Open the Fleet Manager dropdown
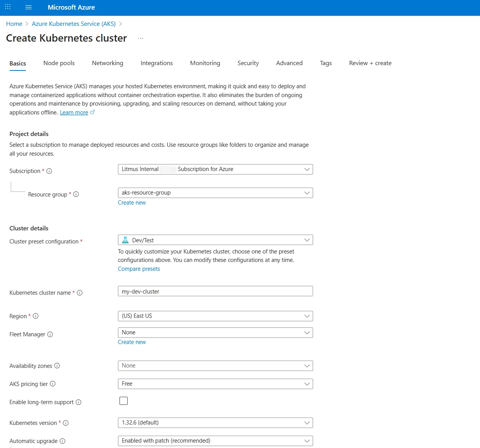Screen dimensions: 480x448 point(215,333)
